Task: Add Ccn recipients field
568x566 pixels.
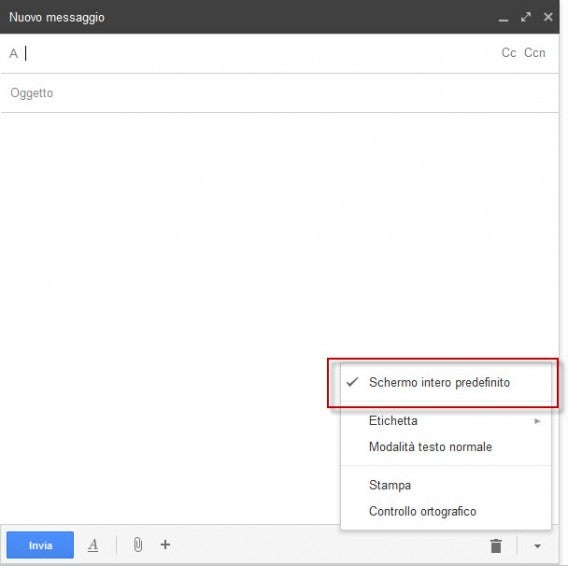Action: tap(535, 53)
